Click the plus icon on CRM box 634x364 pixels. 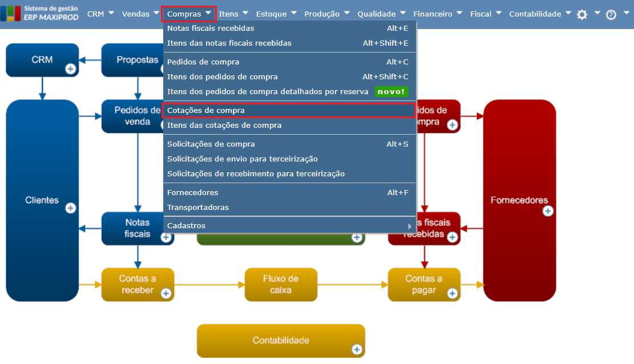coord(70,69)
